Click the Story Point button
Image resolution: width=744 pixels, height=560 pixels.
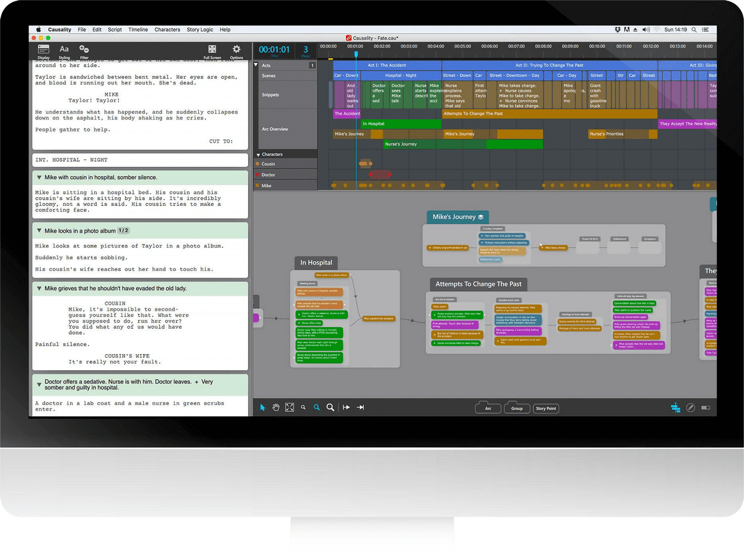click(546, 408)
